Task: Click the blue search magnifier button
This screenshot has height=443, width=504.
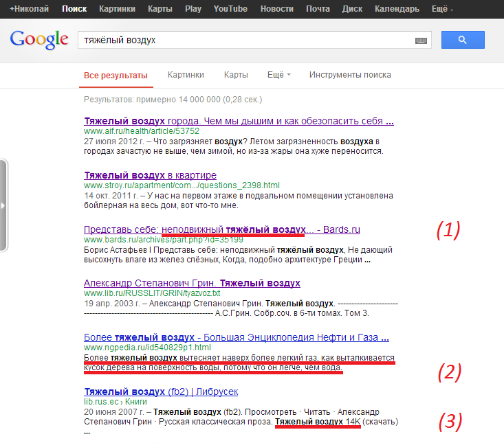Action: tap(463, 40)
